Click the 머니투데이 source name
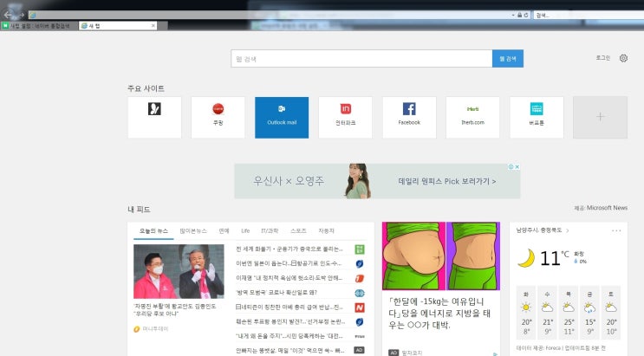Image resolution: width=644 pixels, height=356 pixels. (155, 329)
